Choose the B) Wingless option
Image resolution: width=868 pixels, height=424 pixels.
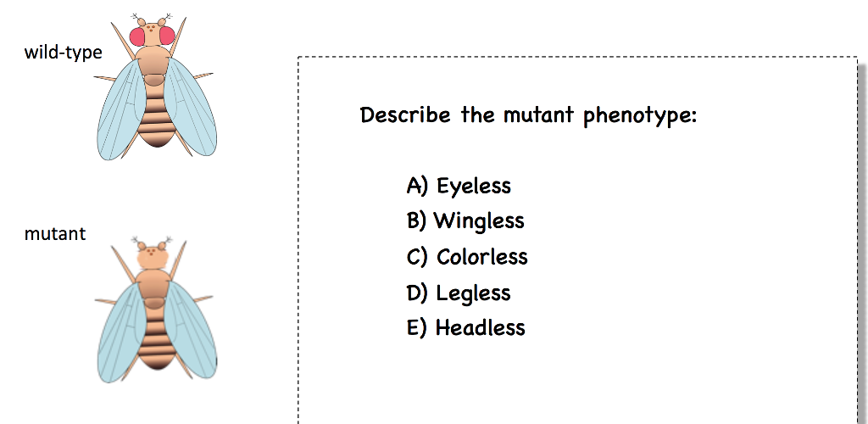point(465,221)
